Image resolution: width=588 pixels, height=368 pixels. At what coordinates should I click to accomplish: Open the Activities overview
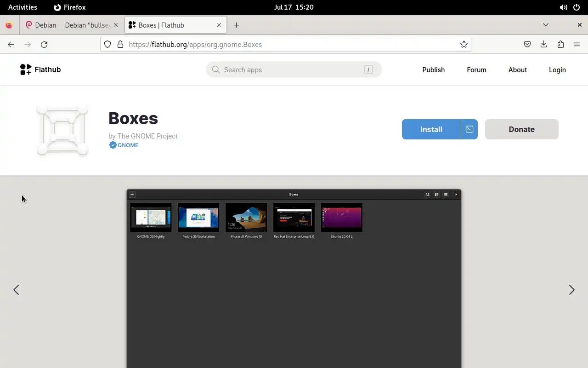click(x=23, y=7)
